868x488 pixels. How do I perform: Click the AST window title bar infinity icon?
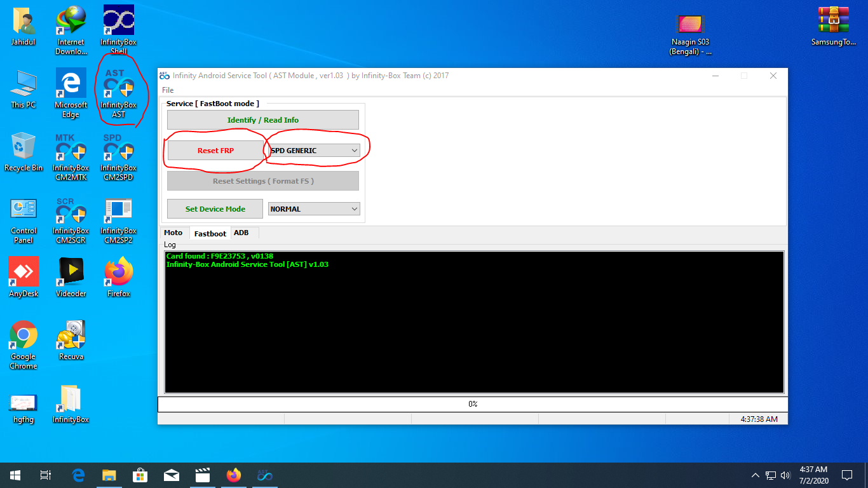click(x=164, y=76)
